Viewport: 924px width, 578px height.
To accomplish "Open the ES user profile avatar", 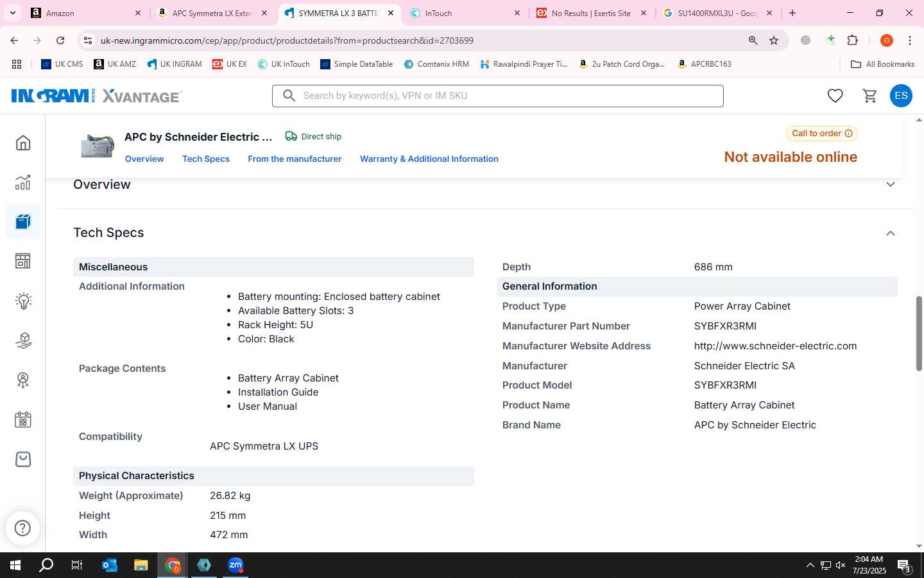I will [x=901, y=96].
